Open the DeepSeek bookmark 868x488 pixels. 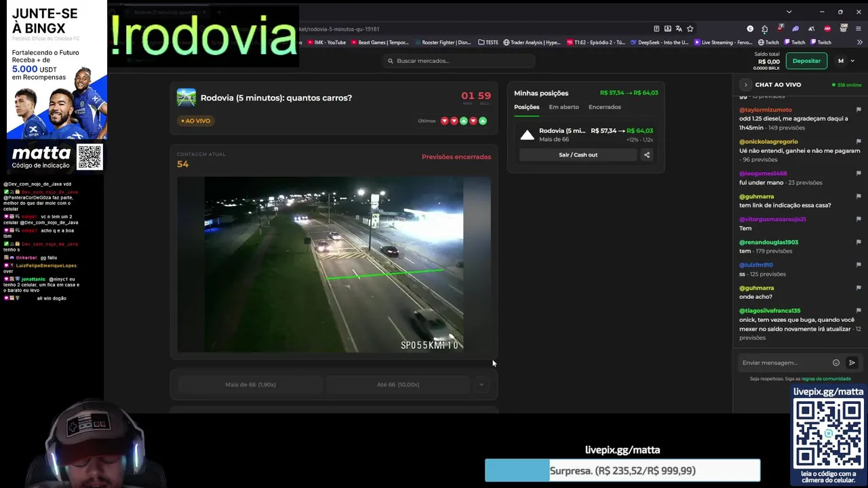click(x=659, y=43)
